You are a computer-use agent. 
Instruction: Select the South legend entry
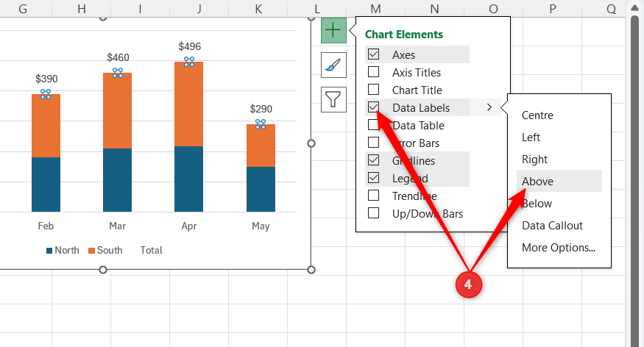[x=105, y=250]
